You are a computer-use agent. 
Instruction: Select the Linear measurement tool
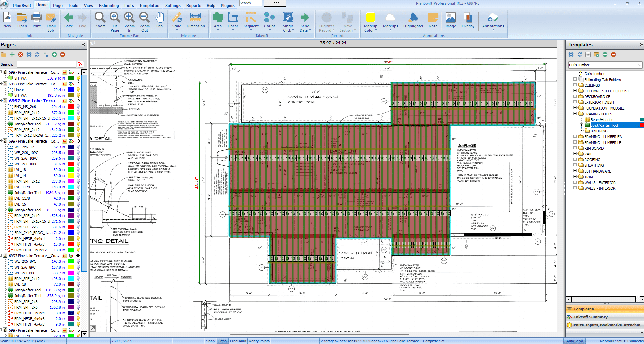pyautogui.click(x=233, y=21)
